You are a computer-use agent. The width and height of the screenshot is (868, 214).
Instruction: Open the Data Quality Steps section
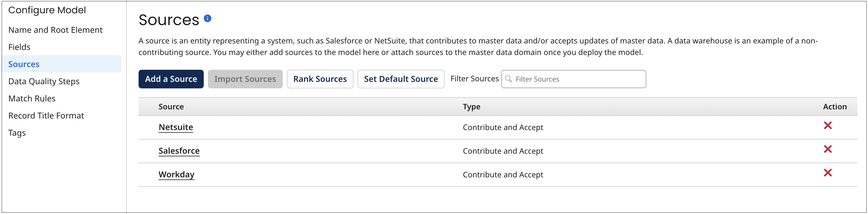pos(44,81)
